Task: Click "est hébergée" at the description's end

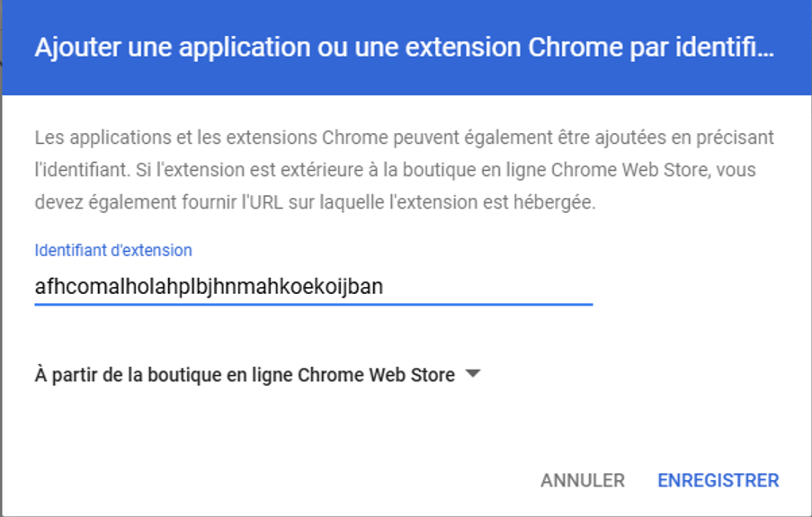Action: click(x=552, y=203)
